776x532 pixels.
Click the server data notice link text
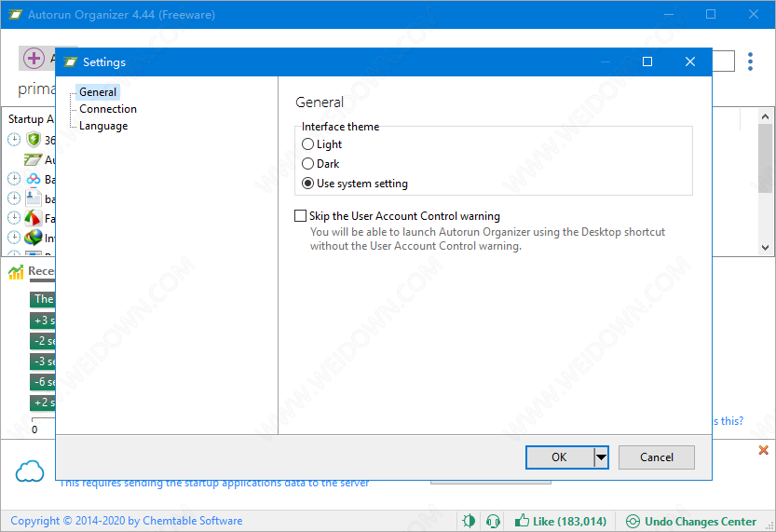coord(214,484)
